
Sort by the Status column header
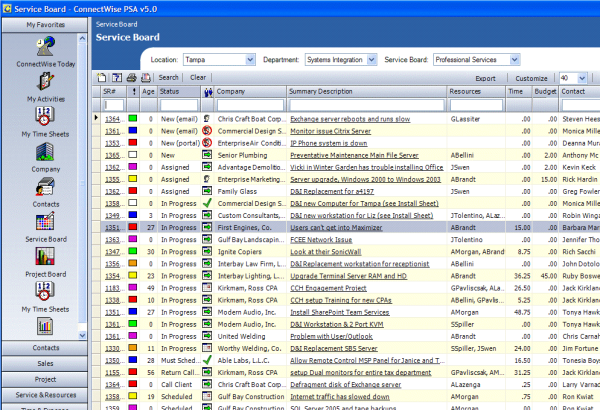(179, 92)
